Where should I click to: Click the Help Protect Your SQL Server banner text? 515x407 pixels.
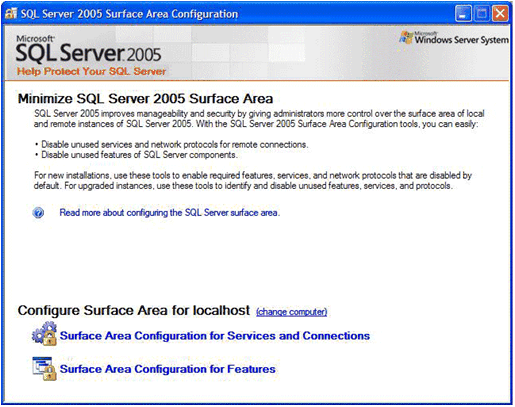click(x=91, y=71)
